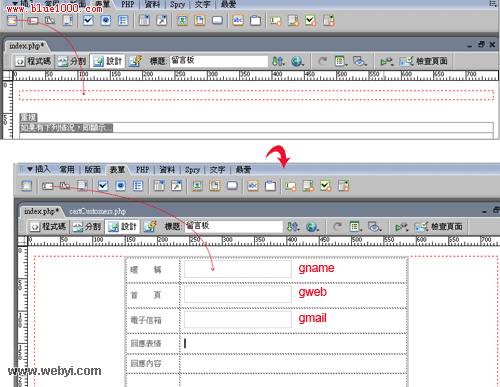Insert List/Menu from lower insert bar
Screen dimensions: 500x387
click(x=159, y=186)
